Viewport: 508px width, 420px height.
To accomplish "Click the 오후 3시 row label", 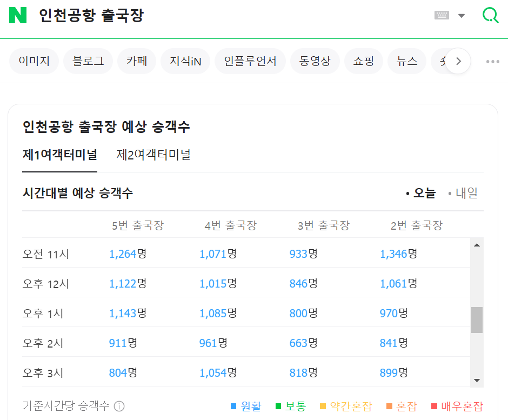I will 43,373.
